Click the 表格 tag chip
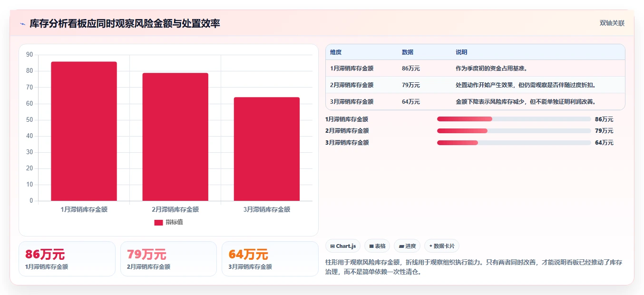The image size is (644, 295). pyautogui.click(x=377, y=246)
